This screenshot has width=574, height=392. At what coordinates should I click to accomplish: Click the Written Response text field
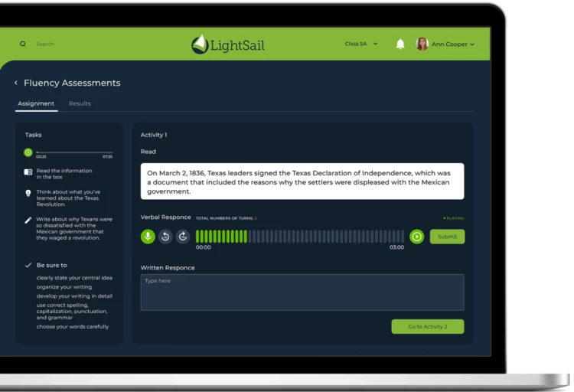coord(302,292)
